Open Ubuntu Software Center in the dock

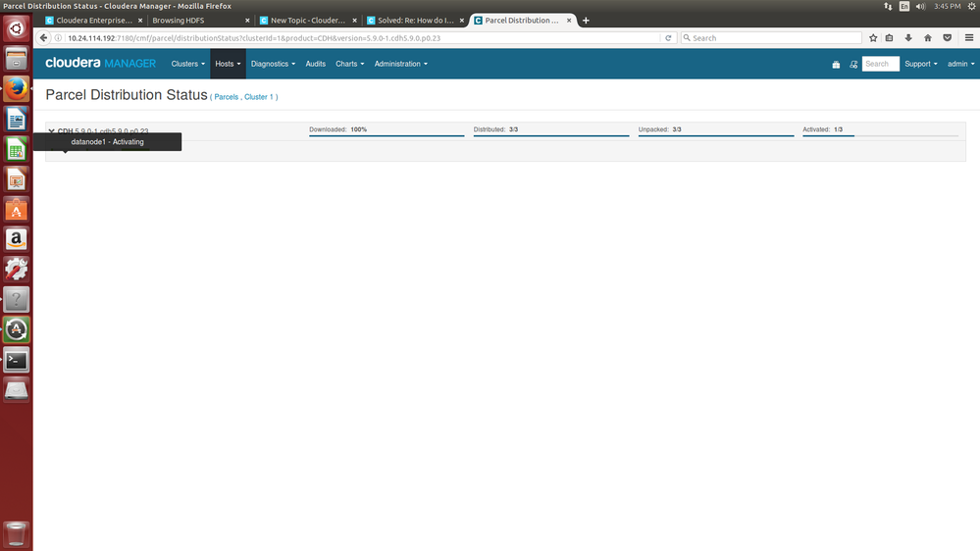(17, 209)
